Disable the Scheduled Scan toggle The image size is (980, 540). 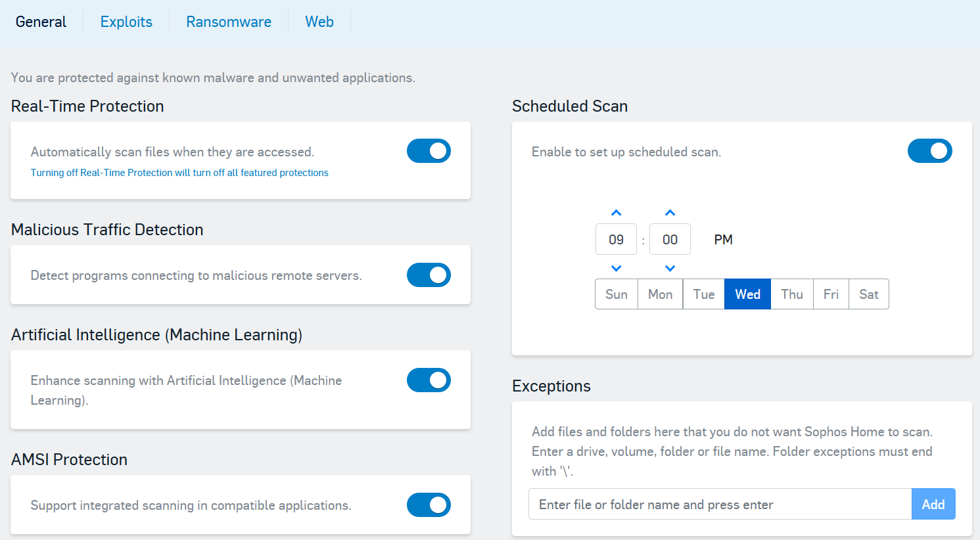click(929, 151)
